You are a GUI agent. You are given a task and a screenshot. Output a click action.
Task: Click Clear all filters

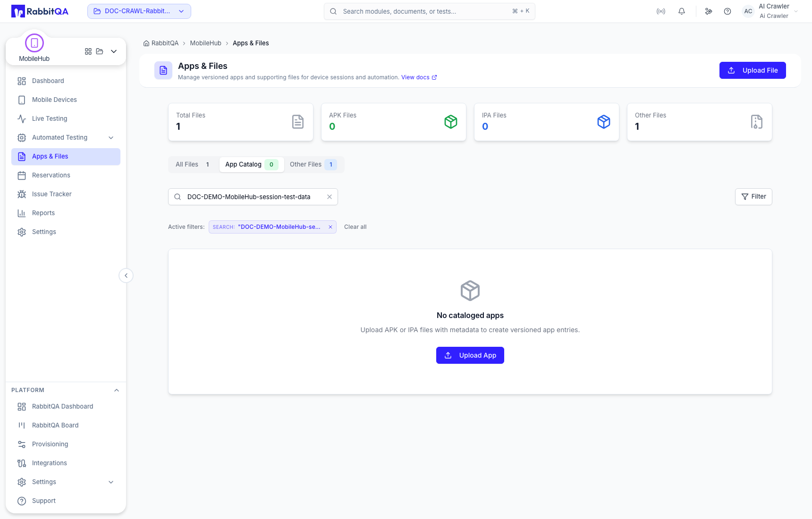(x=355, y=227)
